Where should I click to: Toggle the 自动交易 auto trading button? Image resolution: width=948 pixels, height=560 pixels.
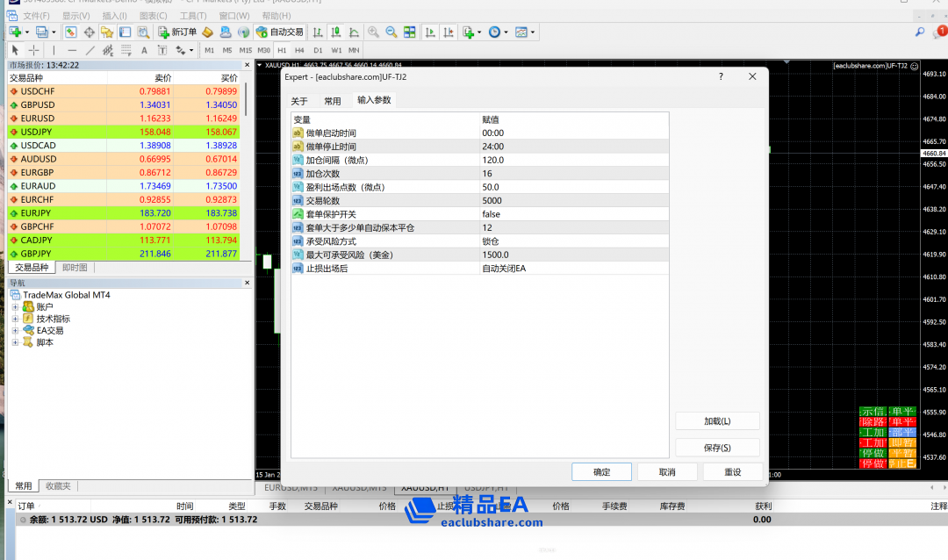click(280, 32)
